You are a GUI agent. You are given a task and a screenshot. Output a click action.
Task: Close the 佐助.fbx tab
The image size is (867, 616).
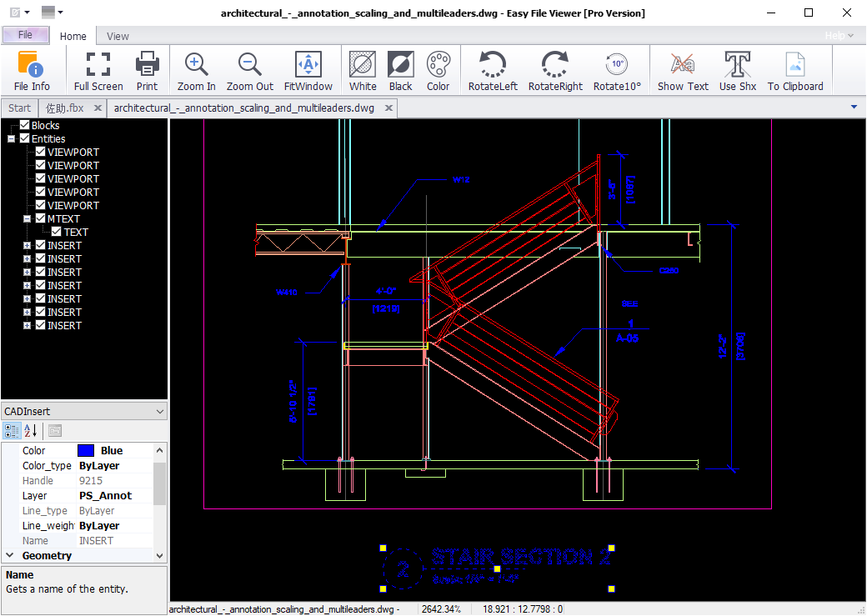[98, 108]
